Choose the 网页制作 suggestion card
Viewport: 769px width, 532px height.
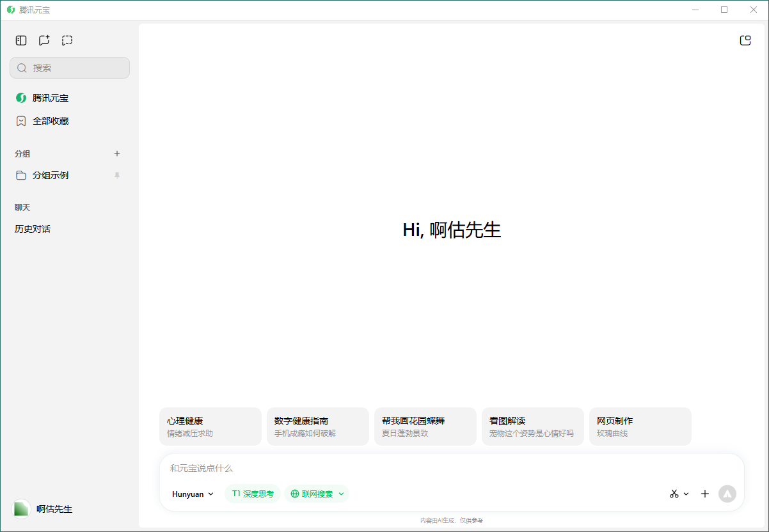pos(640,426)
